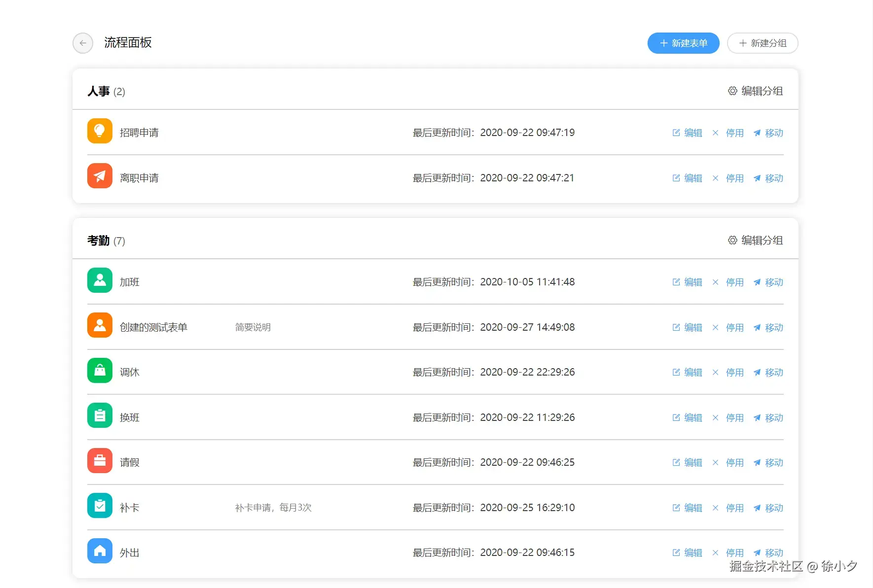Click the blue home icon for 外出
The image size is (873, 588).
point(100,551)
